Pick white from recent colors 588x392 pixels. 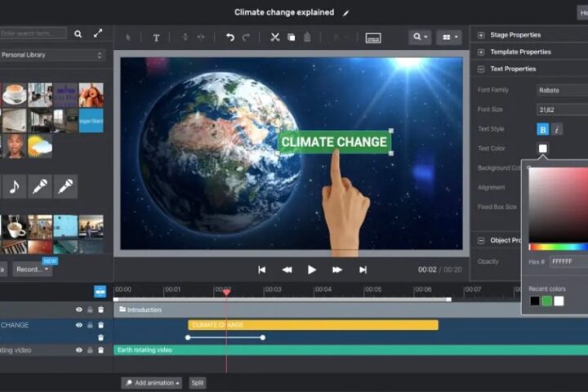559,301
